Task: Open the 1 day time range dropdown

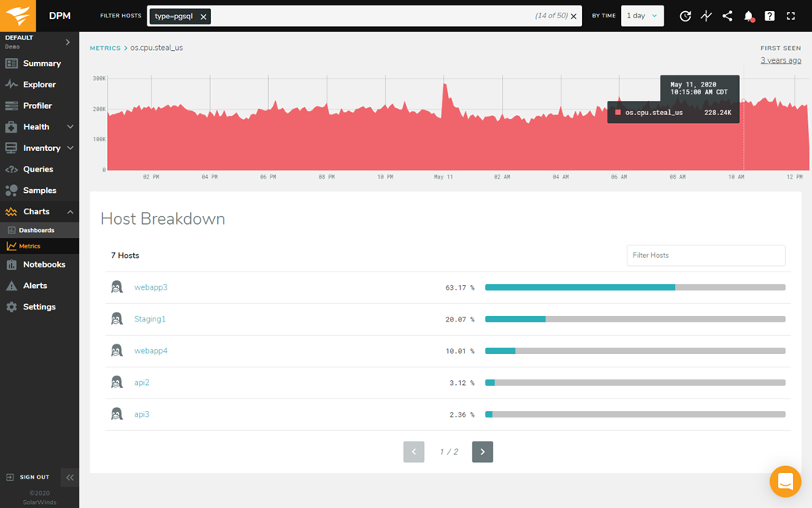Action: coord(642,16)
